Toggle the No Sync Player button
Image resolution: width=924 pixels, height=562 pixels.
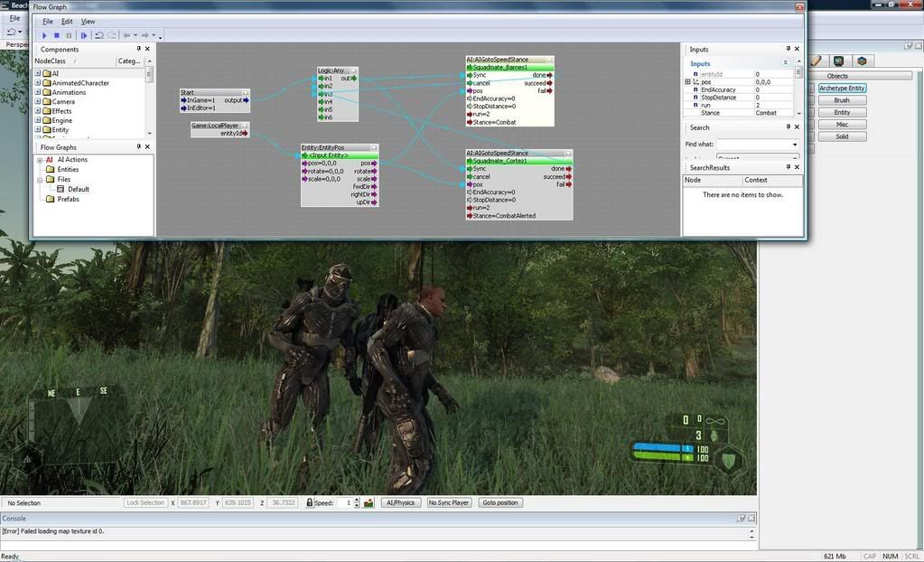coord(449,502)
